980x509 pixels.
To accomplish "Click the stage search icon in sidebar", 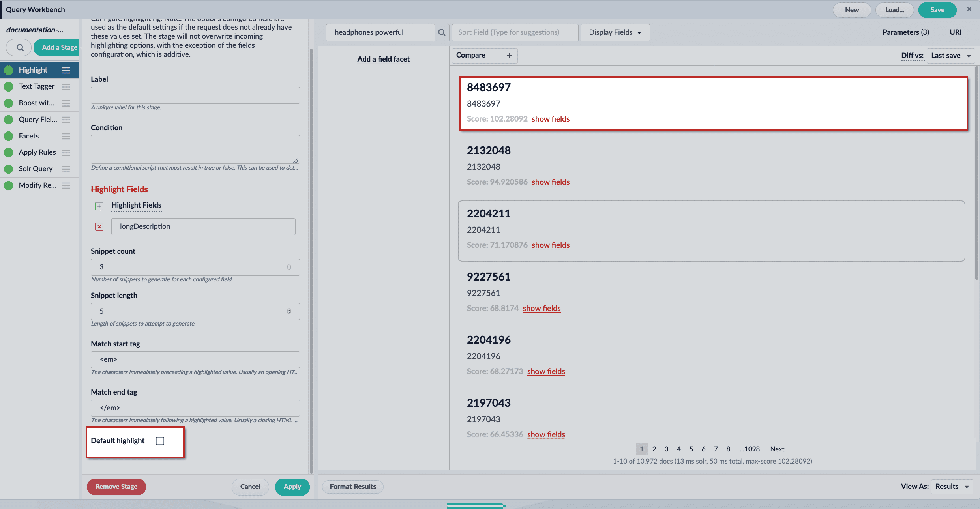I will click(19, 47).
